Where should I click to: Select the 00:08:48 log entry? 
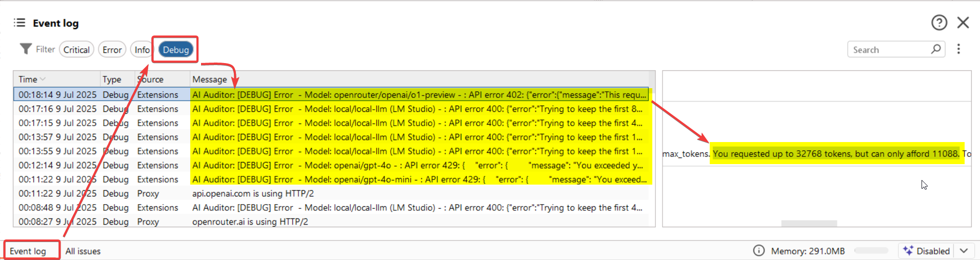pyautogui.click(x=331, y=207)
